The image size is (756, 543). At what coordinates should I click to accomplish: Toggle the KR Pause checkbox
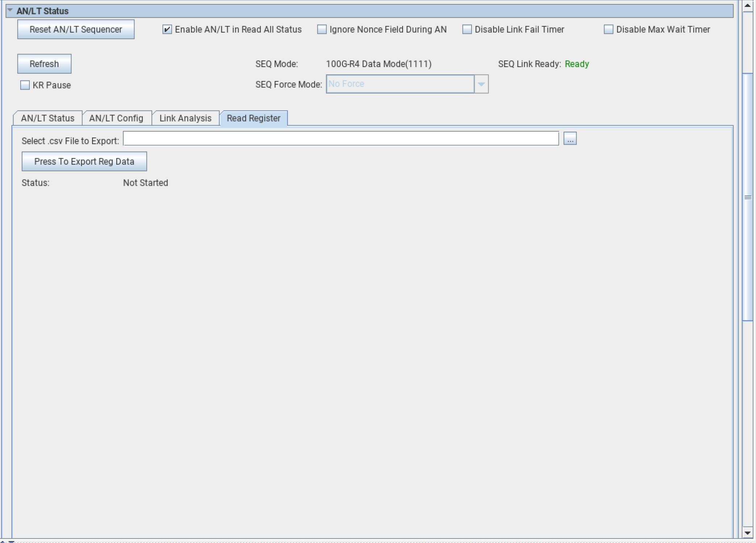coord(25,85)
